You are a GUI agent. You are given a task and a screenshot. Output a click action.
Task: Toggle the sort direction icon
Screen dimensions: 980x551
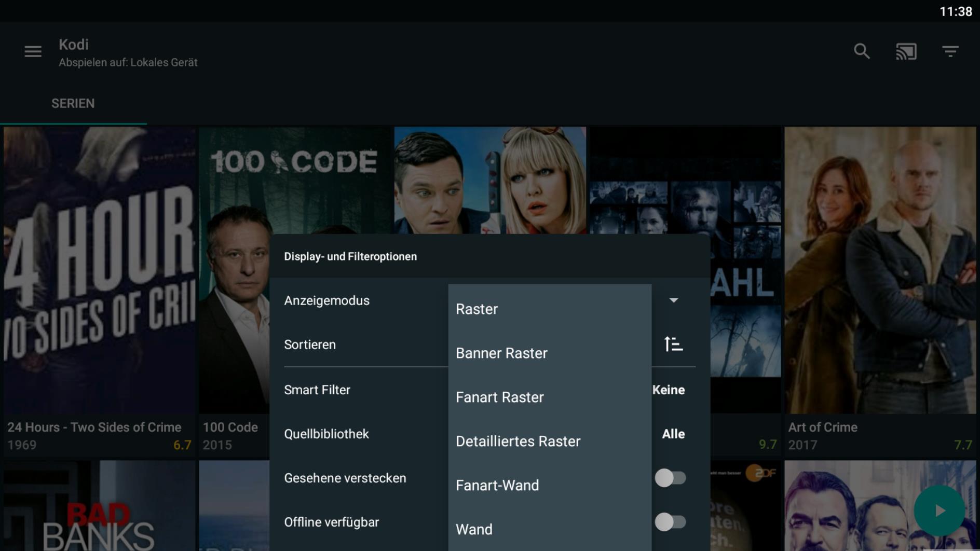click(x=673, y=345)
